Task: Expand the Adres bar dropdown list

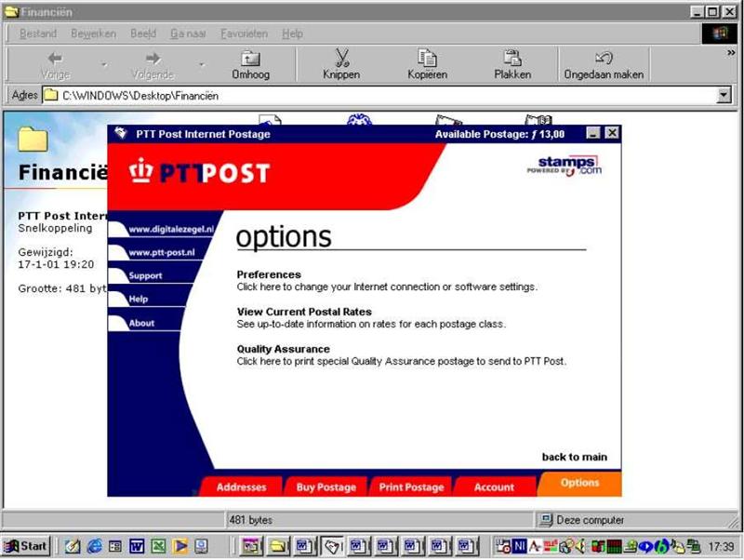Action: point(724,96)
